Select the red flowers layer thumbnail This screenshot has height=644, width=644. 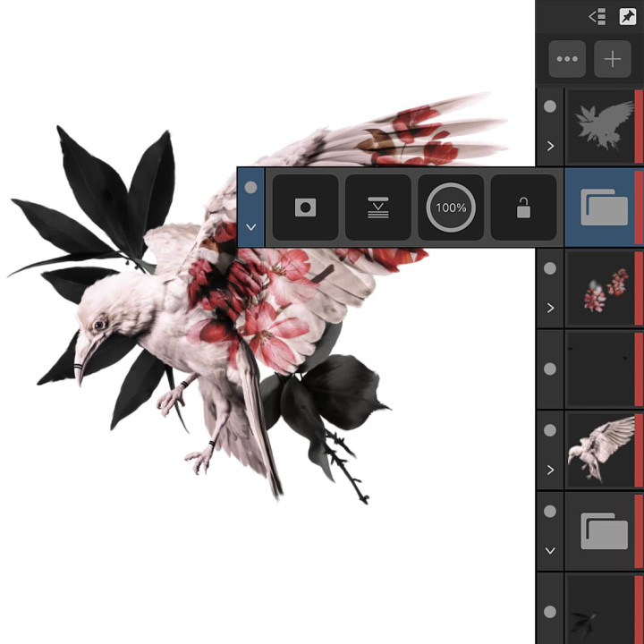coord(601,288)
